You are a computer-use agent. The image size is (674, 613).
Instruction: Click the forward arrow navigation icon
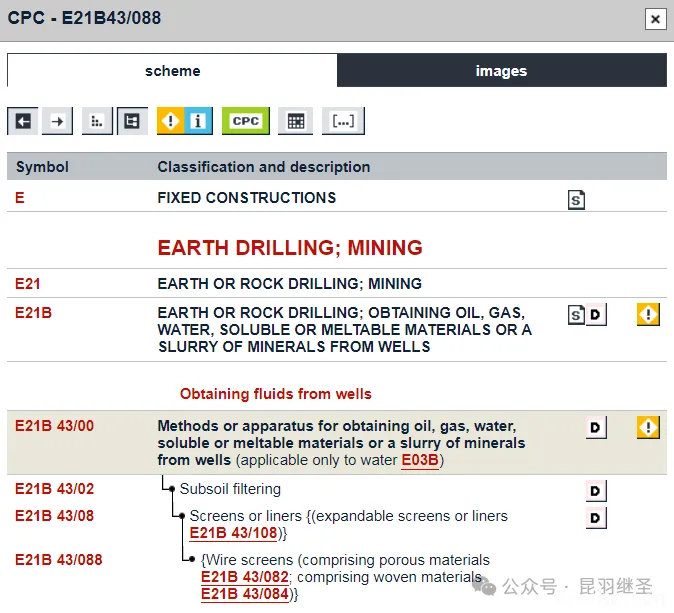point(57,121)
